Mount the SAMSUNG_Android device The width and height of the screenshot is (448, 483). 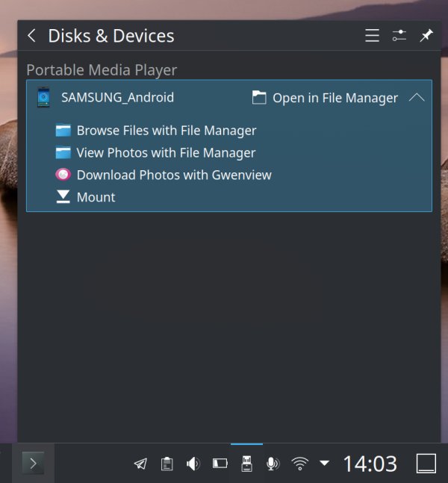click(96, 197)
